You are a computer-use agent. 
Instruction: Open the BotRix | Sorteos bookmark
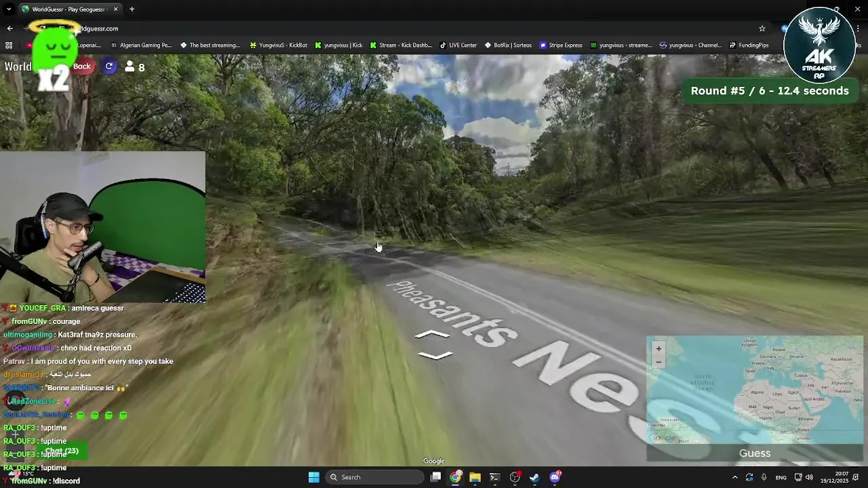[x=508, y=45]
